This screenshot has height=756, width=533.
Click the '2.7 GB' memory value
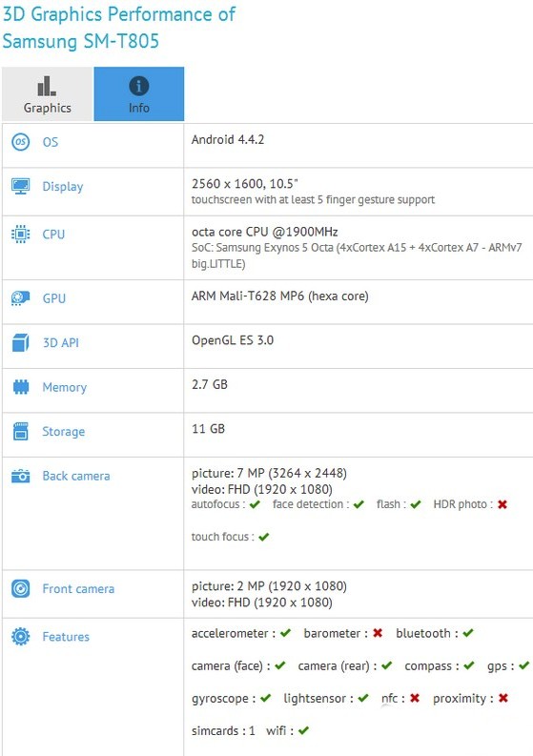click(x=210, y=385)
